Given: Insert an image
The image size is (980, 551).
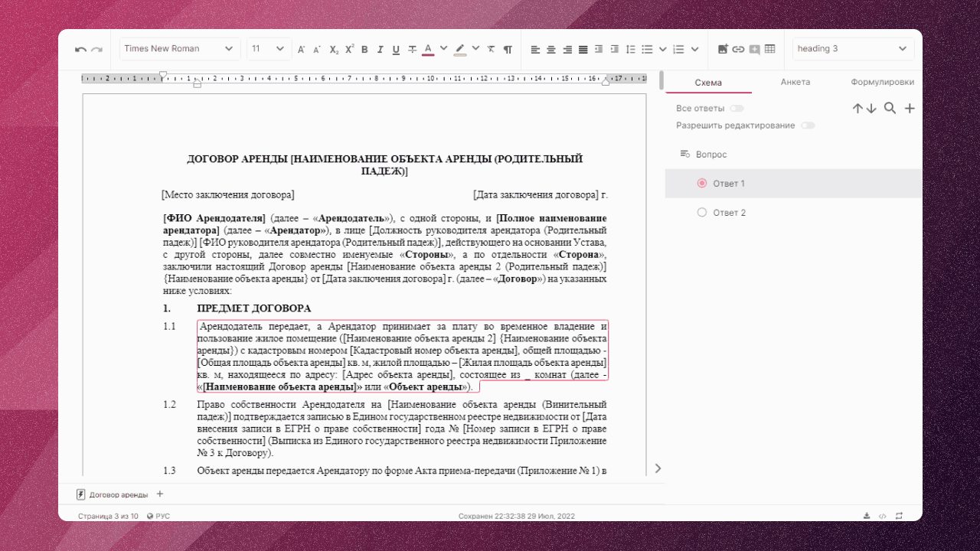Looking at the screenshot, I should (x=723, y=49).
